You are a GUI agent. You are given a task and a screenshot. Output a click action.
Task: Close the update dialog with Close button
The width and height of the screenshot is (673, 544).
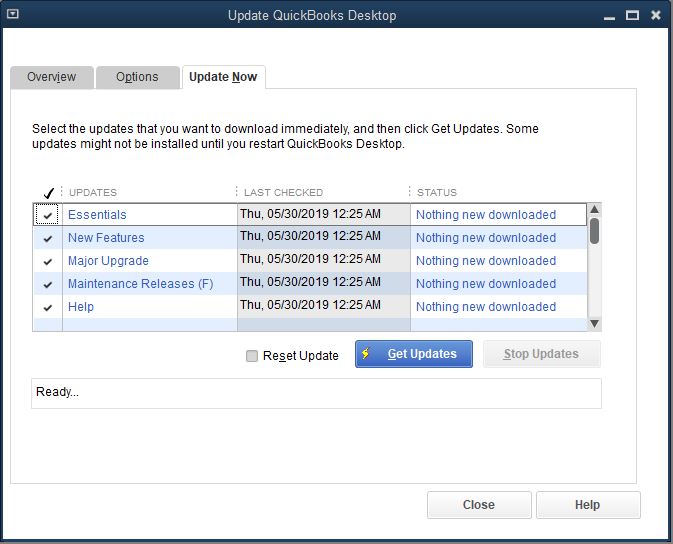point(479,505)
